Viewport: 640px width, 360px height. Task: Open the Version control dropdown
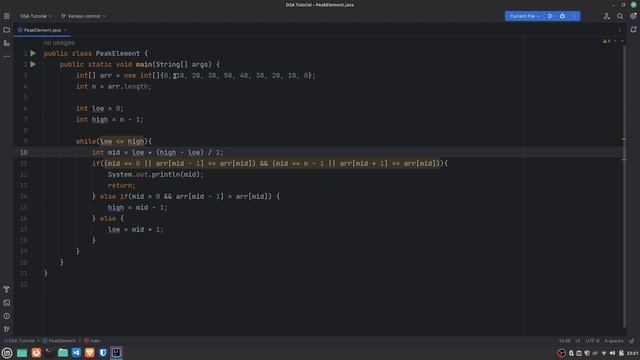(83, 16)
